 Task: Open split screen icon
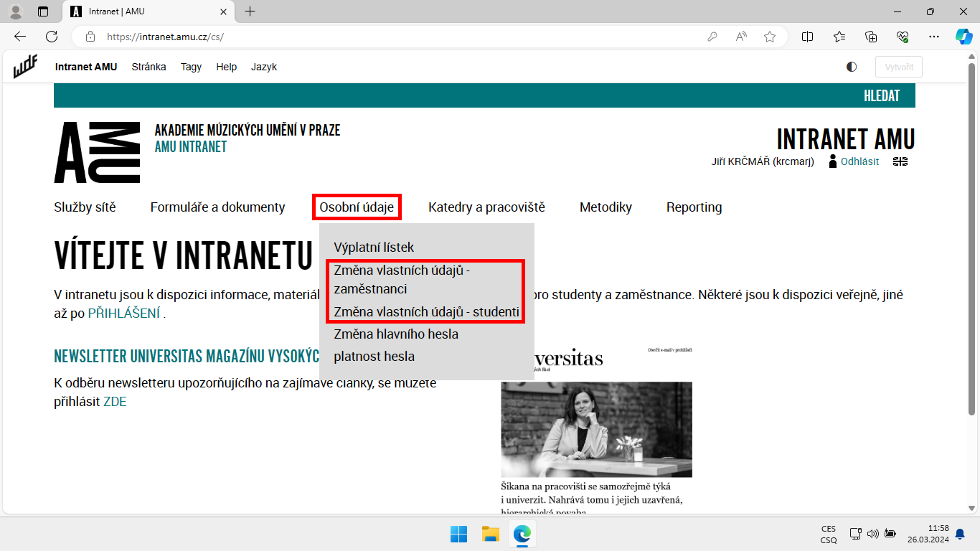(x=808, y=37)
